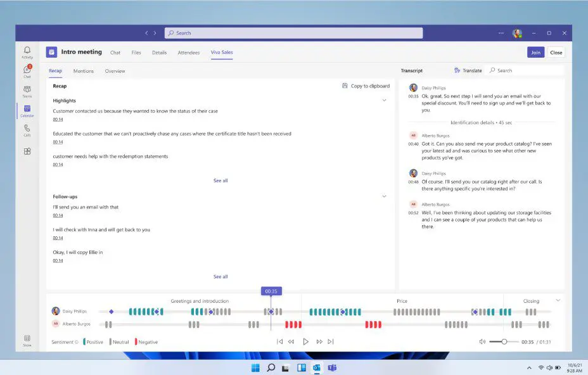Click the Translate icon in the Transcript panel

tap(457, 70)
